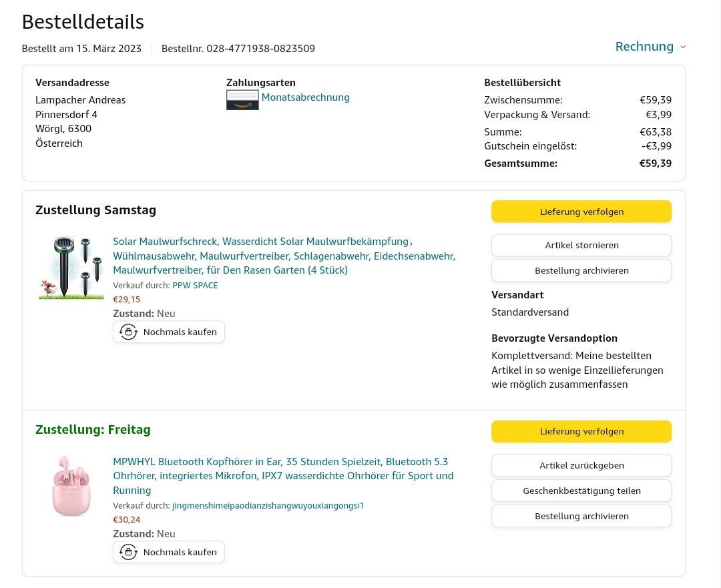Visit the jingmenshimeipaodianzishangwuyouxiangongsi1 seller page

pos(268,505)
